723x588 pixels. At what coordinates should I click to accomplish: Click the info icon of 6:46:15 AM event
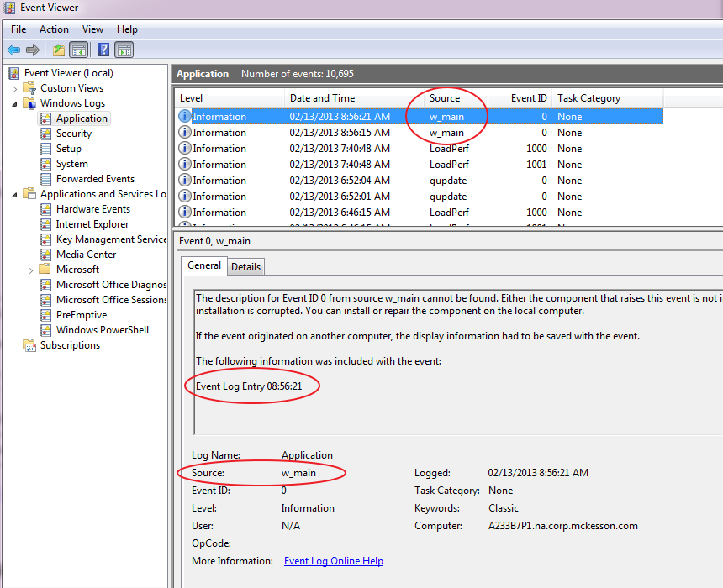184,212
